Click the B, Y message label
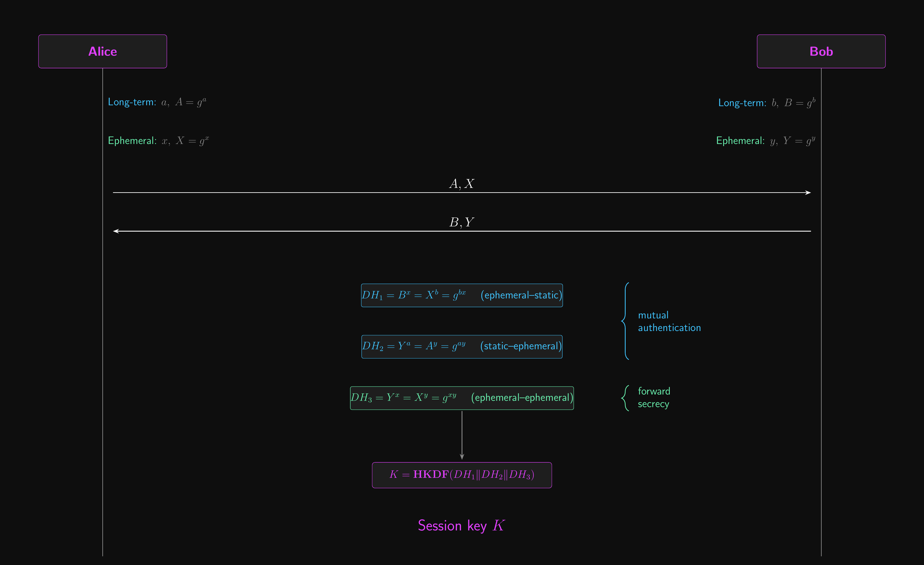This screenshot has height=565, width=924. tap(462, 222)
